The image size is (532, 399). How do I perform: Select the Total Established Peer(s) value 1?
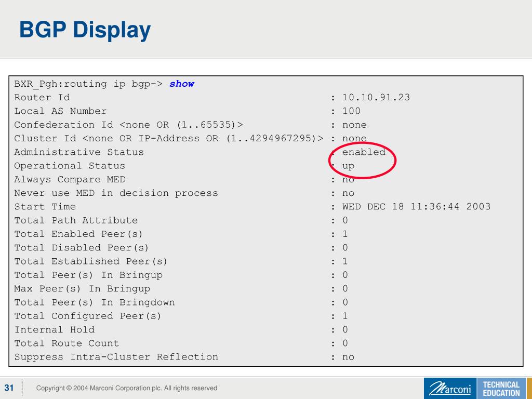(x=345, y=261)
